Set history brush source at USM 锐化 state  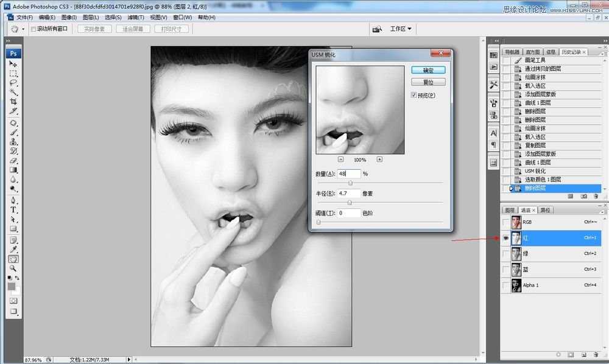(x=506, y=171)
